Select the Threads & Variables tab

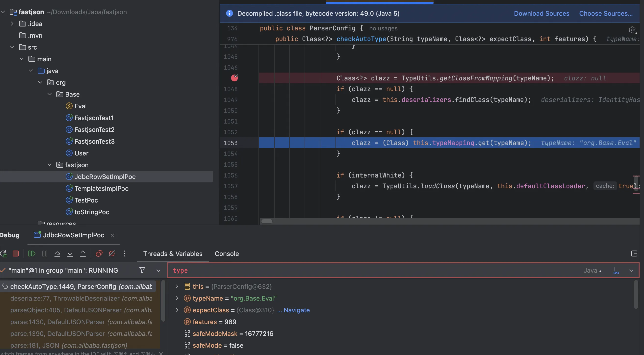pos(172,254)
